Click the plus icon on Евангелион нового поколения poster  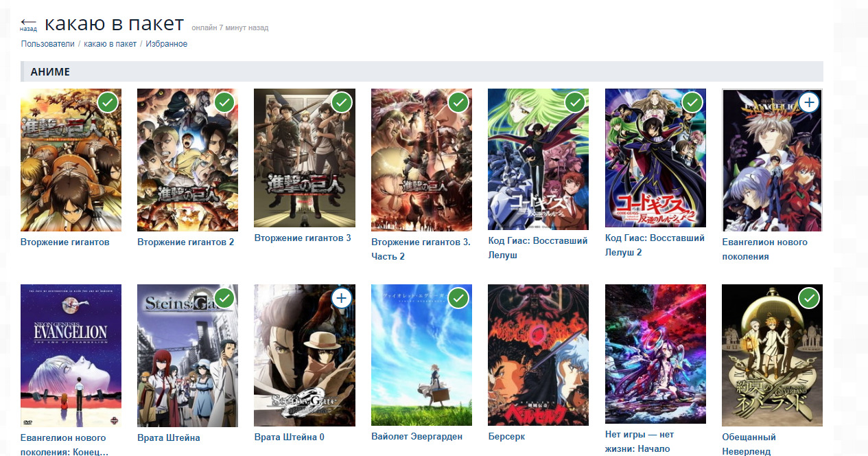[x=810, y=103]
